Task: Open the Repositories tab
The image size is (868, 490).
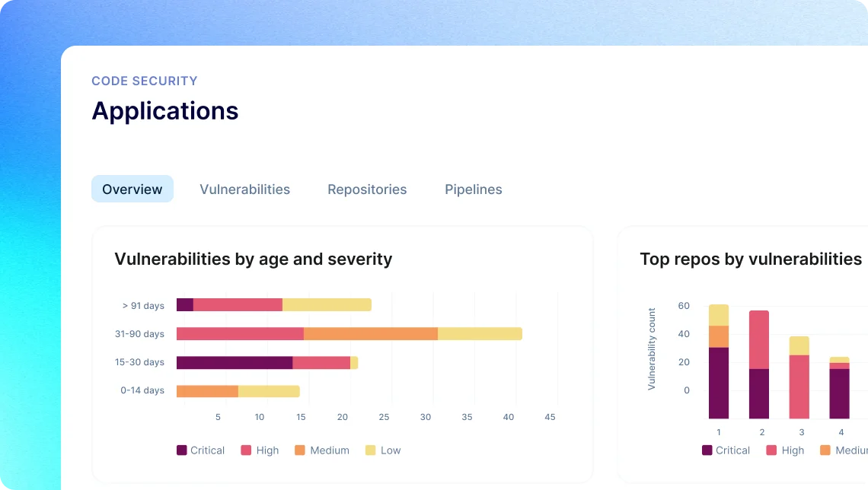Action: coord(367,189)
